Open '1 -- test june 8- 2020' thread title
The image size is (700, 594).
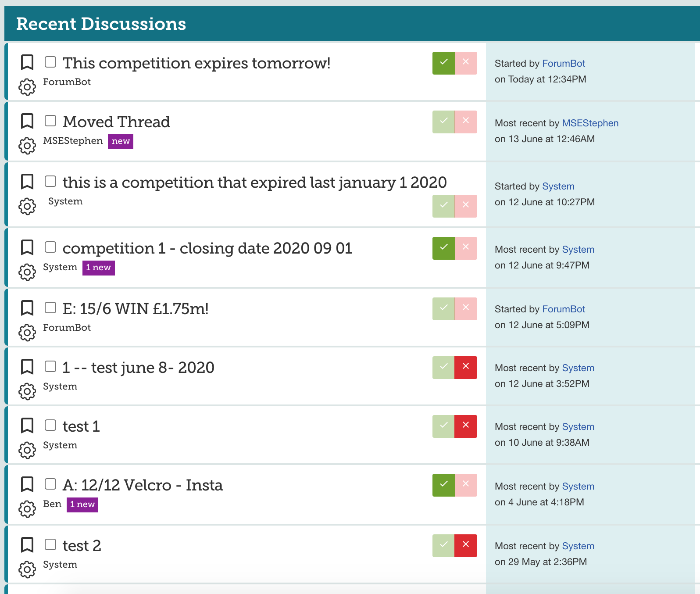point(138,368)
